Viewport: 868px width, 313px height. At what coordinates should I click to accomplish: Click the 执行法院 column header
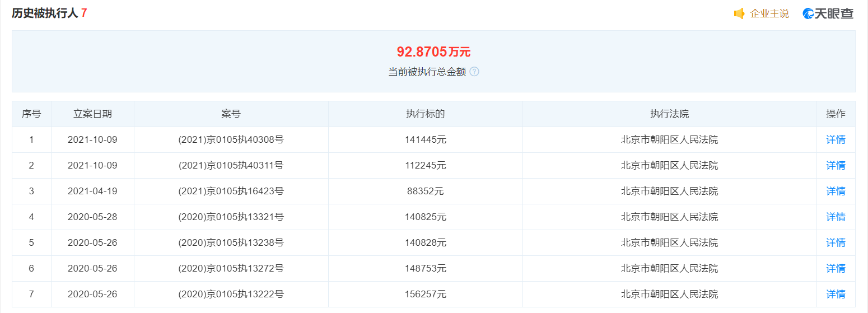(669, 114)
